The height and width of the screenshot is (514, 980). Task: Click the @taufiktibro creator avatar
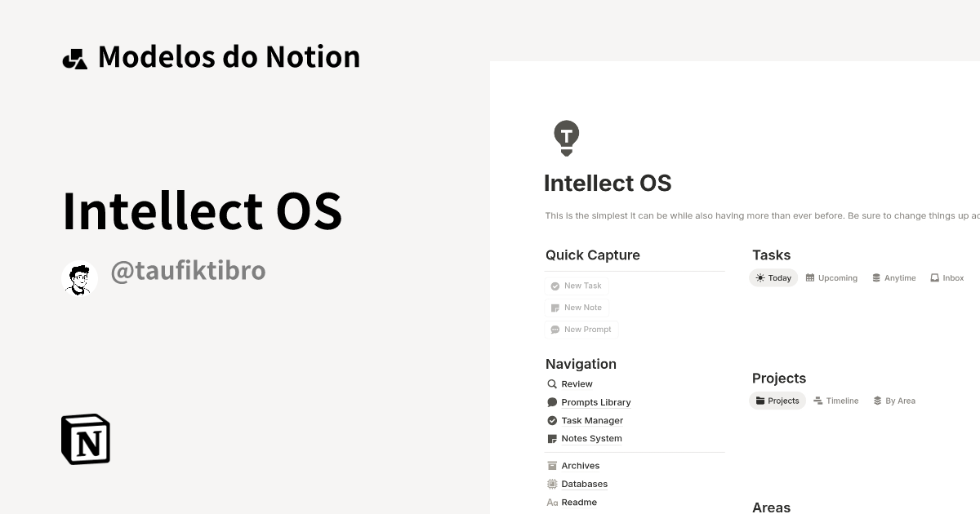pyautogui.click(x=79, y=277)
